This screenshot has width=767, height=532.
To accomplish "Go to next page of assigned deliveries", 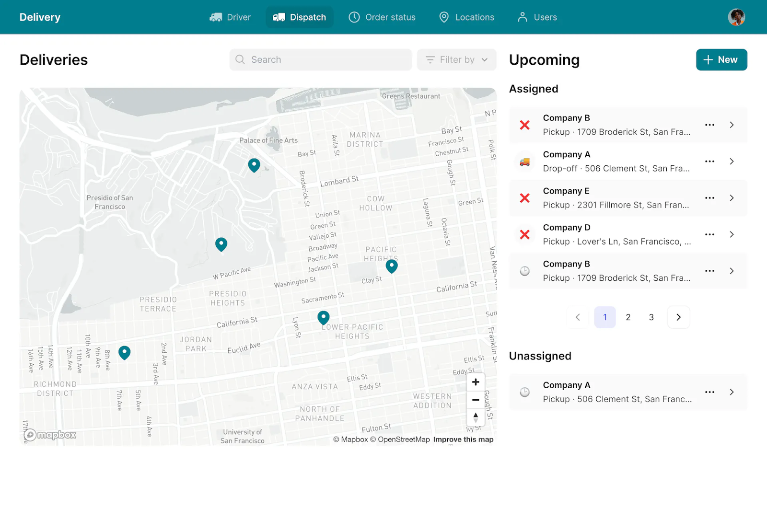I will pos(678,317).
